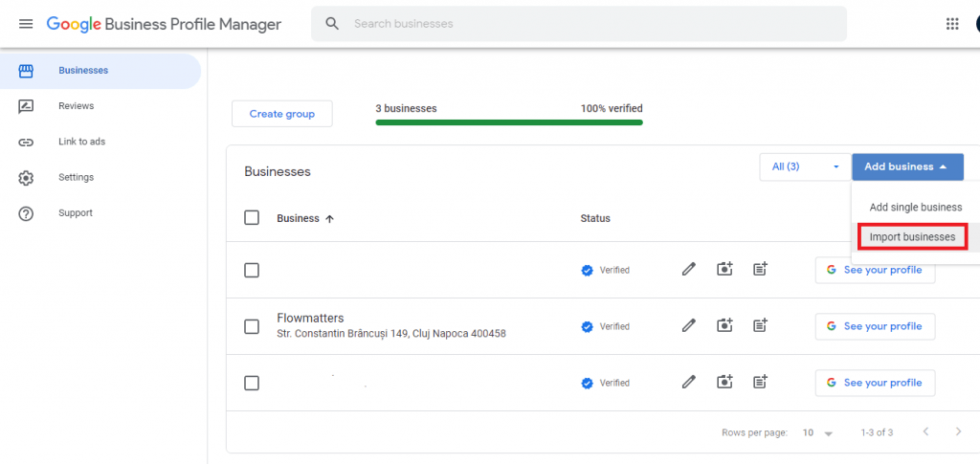Click pencil edit icon in first business row

pos(688,270)
